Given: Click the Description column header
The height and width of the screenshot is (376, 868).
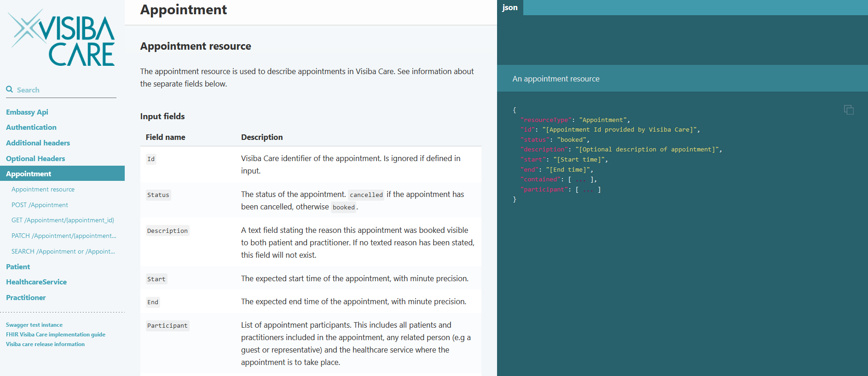Looking at the screenshot, I should 262,137.
